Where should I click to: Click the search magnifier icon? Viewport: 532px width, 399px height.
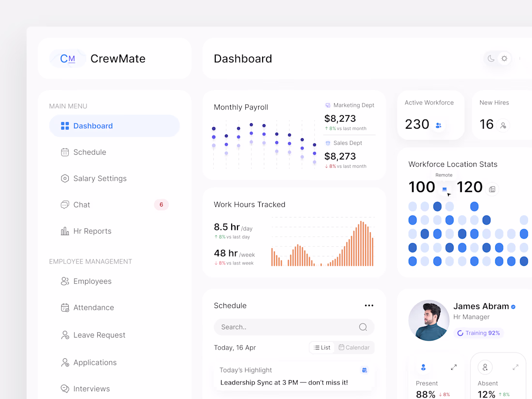(x=363, y=327)
